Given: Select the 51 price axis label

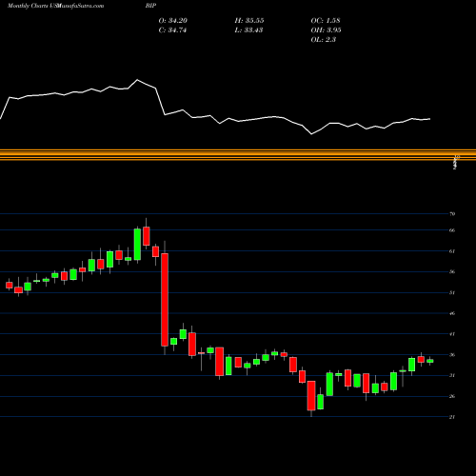Looking at the screenshot, I should (452, 292).
